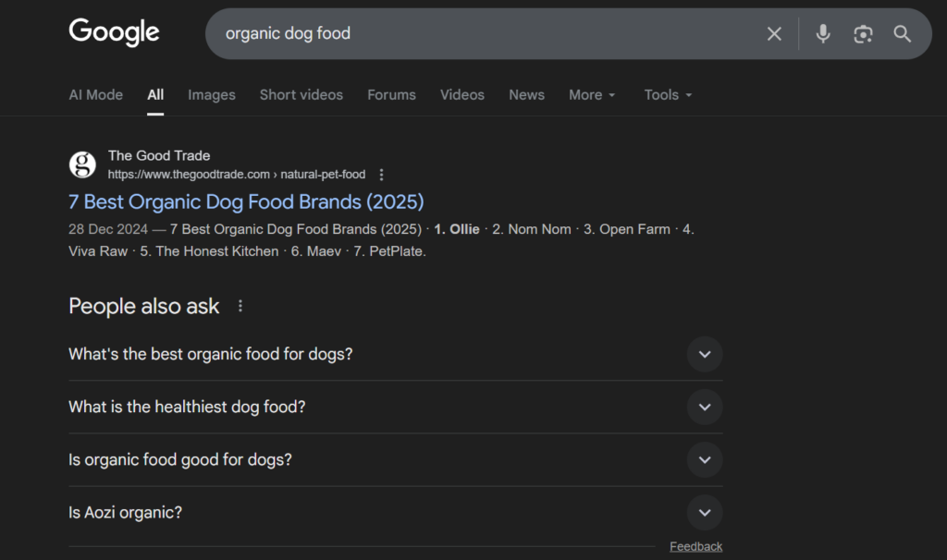947x560 pixels.
Task: Open Google Lens image search
Action: (863, 33)
